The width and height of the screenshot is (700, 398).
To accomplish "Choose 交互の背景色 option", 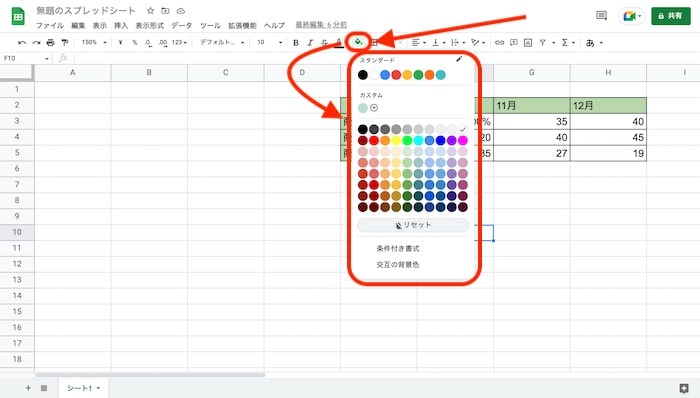I will click(398, 265).
